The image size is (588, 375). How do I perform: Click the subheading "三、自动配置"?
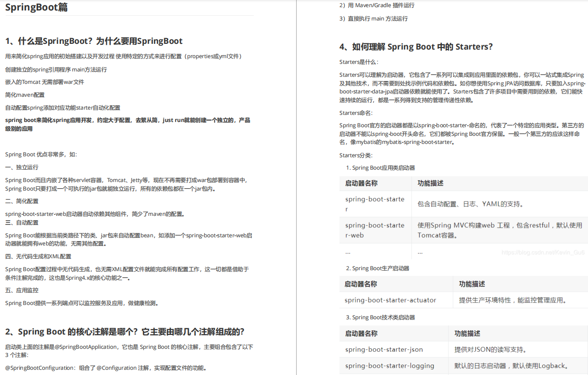(x=22, y=223)
